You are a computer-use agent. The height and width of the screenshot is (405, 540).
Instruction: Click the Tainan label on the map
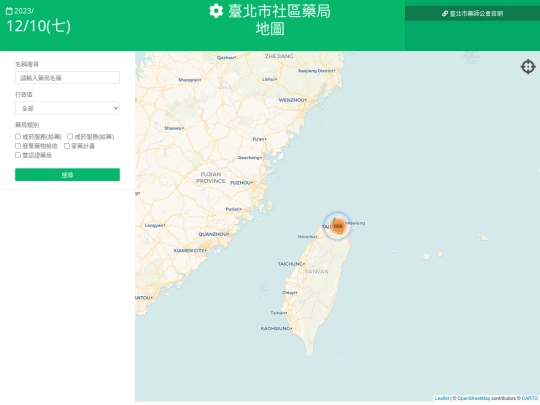[x=278, y=313]
